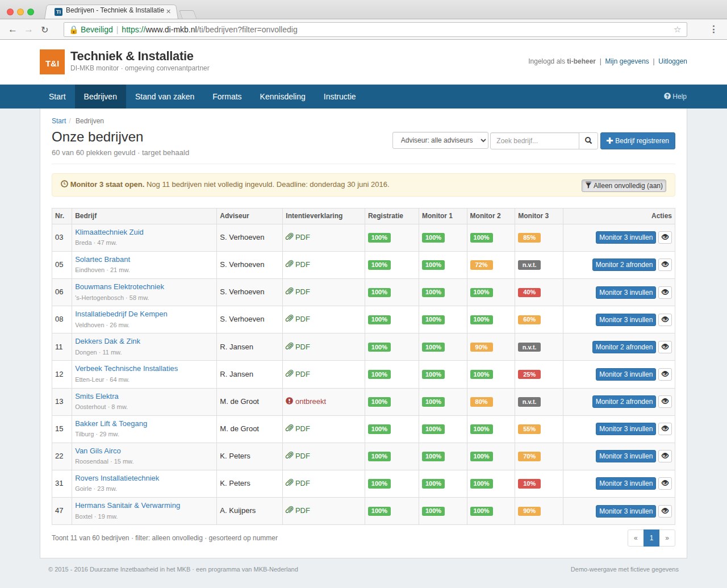Open the browser three-dot menu
727x588 pixels.
713,30
